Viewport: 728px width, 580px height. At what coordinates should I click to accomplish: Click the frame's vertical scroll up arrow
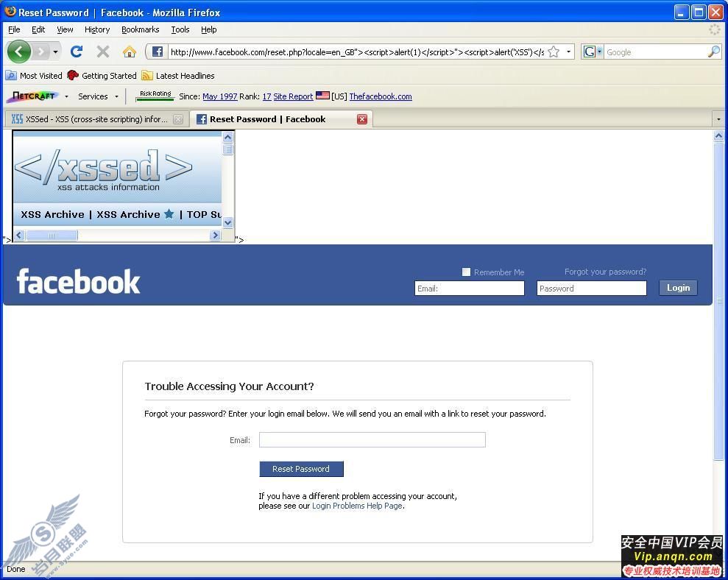[227, 137]
